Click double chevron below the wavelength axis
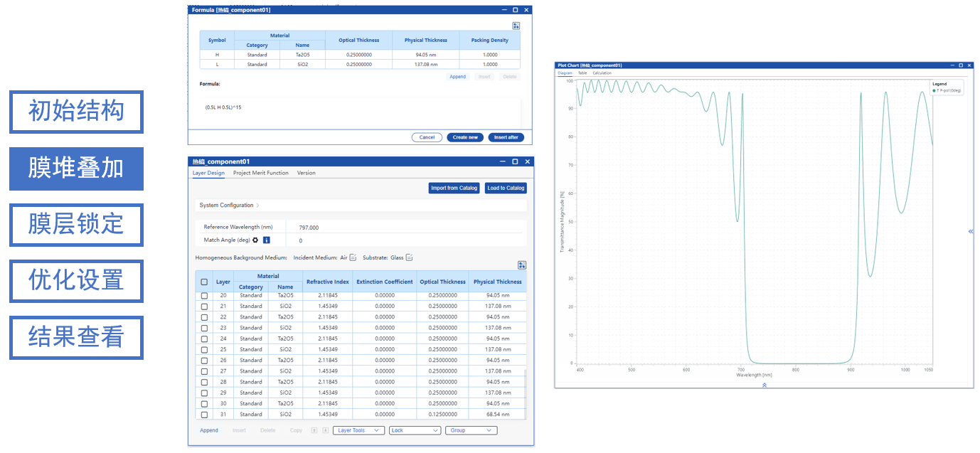The image size is (980, 453). tap(765, 385)
